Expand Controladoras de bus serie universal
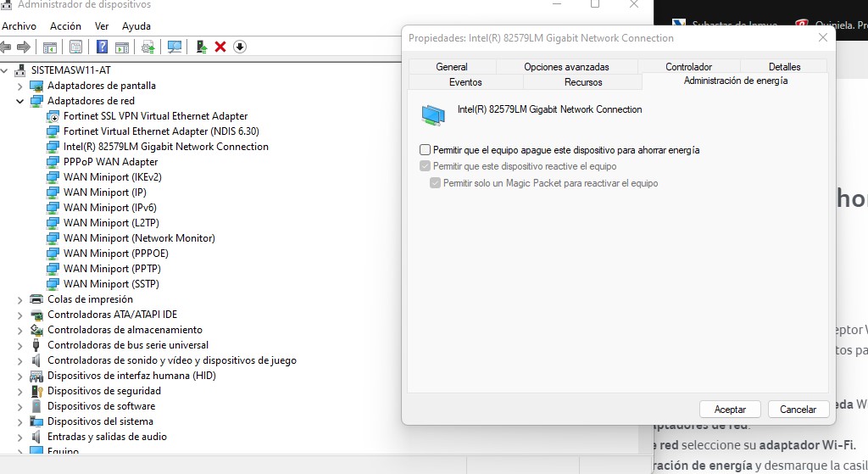The width and height of the screenshot is (868, 474). tap(20, 345)
